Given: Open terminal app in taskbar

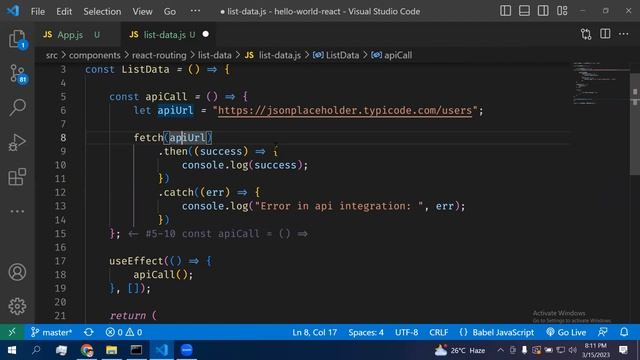Looking at the screenshot, I should 136,350.
